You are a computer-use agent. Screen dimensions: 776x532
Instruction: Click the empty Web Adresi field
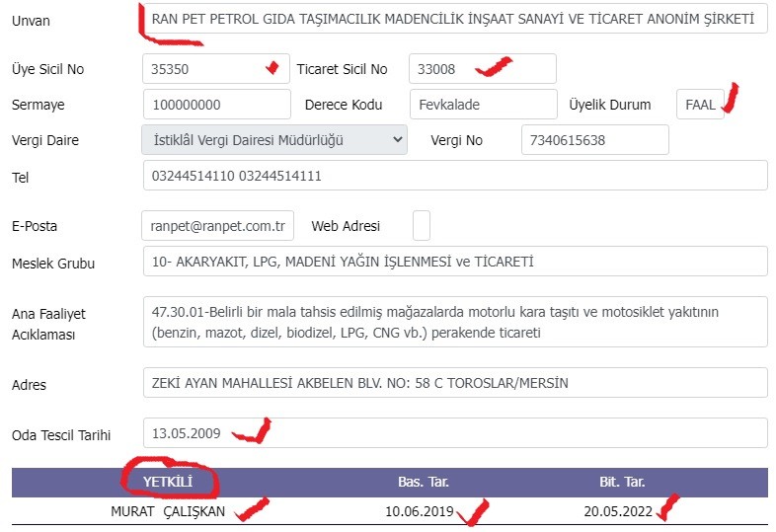[x=422, y=226]
